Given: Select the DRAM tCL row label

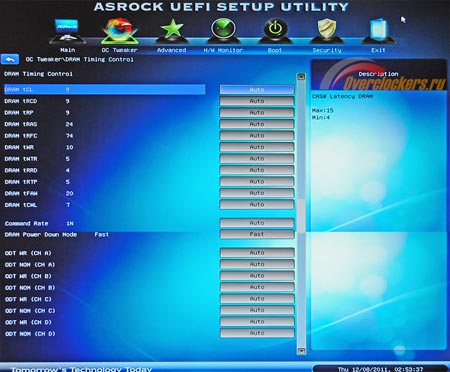Looking at the screenshot, I should point(19,90).
